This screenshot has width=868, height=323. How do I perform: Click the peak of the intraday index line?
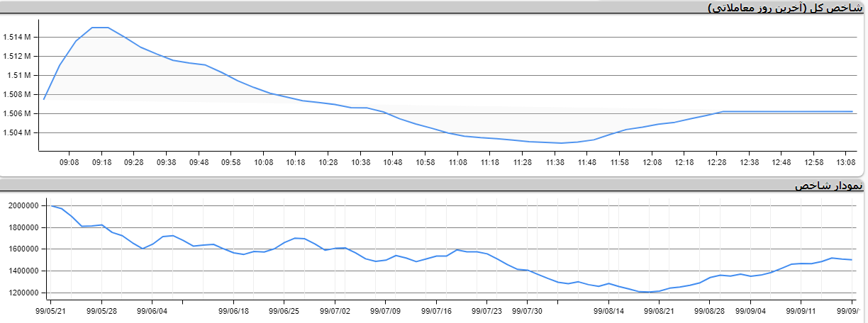(100, 28)
